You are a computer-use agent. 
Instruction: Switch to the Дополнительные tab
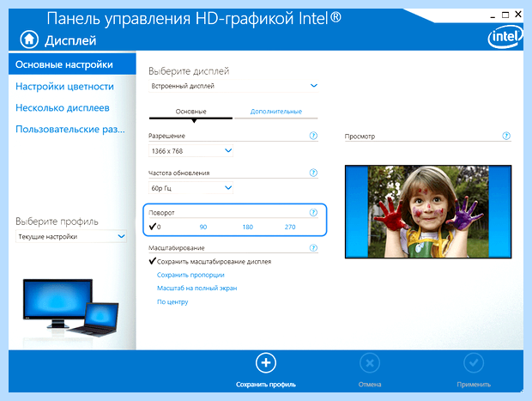275,112
